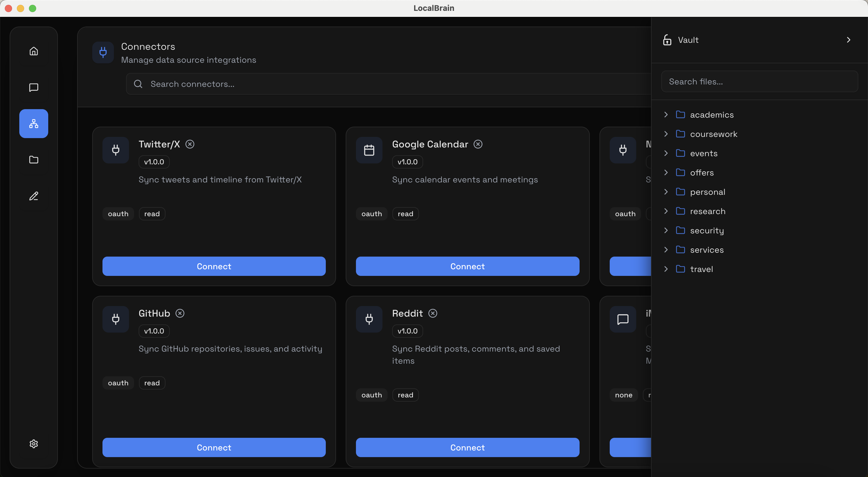Click the Vault lock icon

coord(667,40)
